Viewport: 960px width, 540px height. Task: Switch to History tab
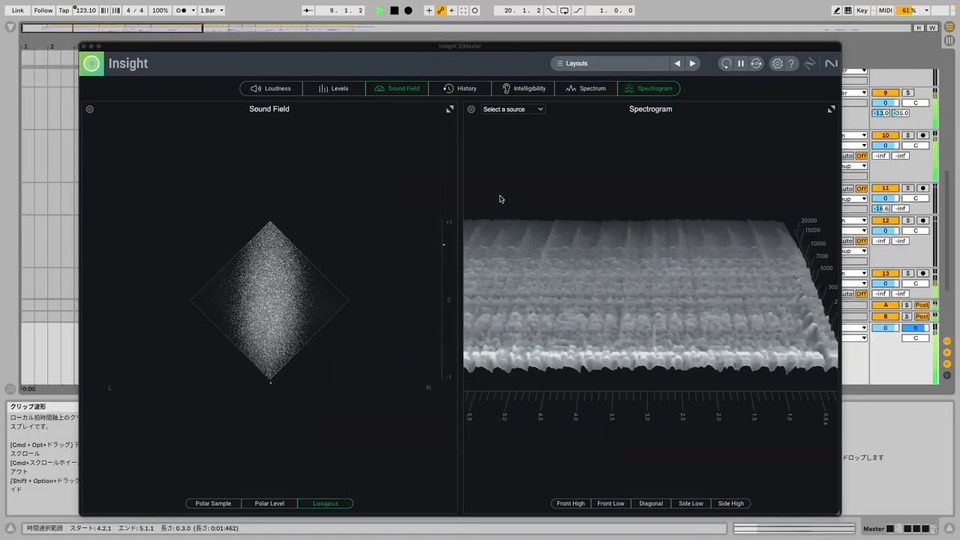[x=460, y=88]
